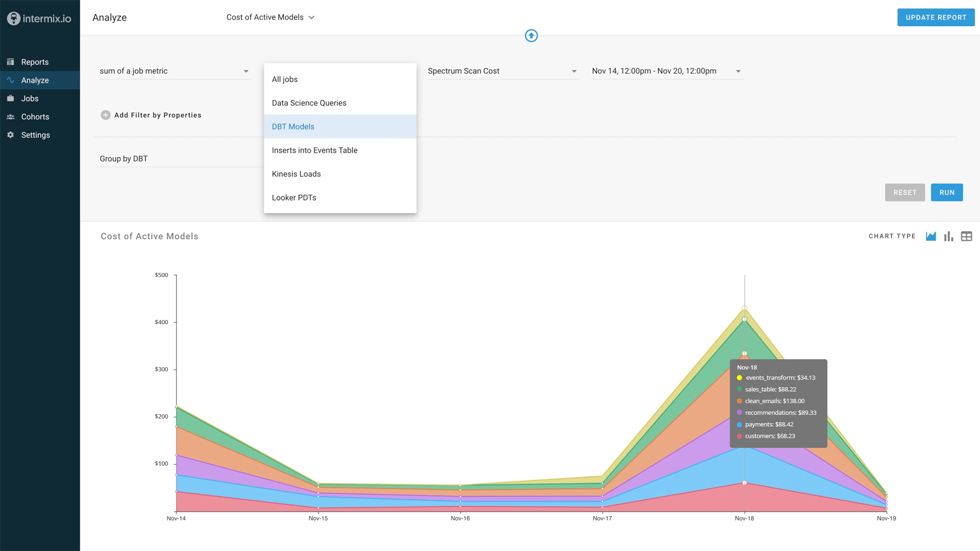Open Reports from the sidebar
980x551 pixels.
pyautogui.click(x=35, y=62)
